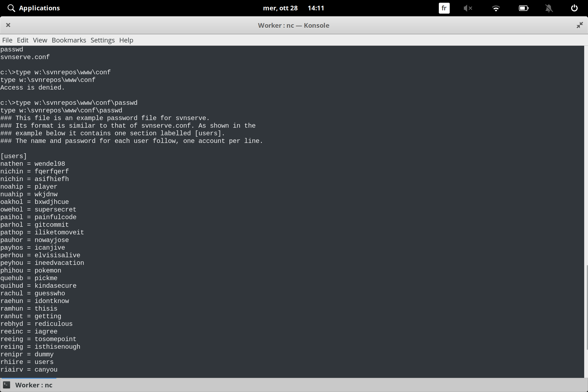
Task: Open the Applications search magnifier
Action: point(11,8)
